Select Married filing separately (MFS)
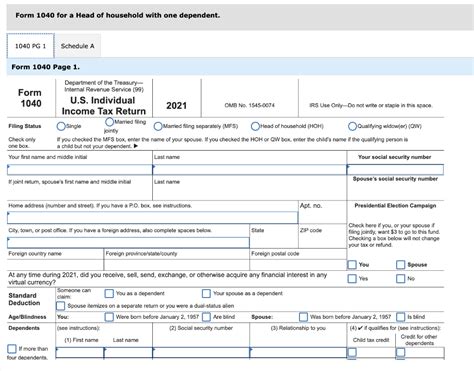 158,127
